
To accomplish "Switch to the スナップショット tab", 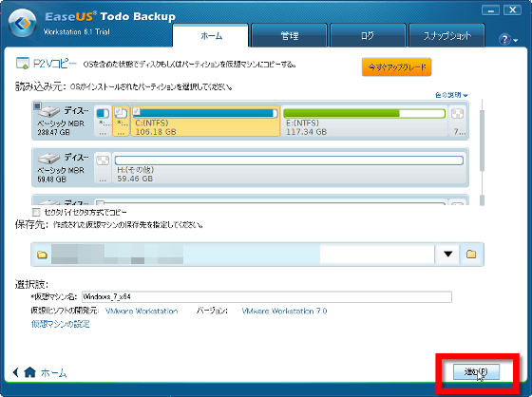I will pos(446,36).
